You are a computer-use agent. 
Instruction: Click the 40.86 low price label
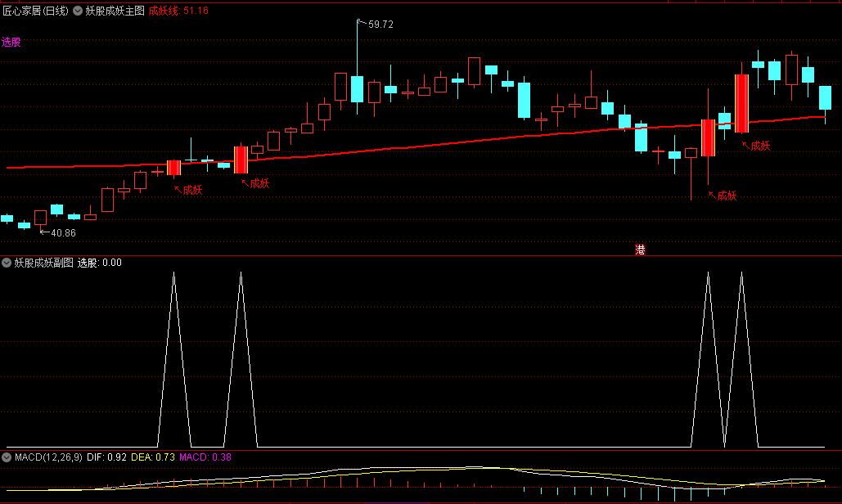click(63, 233)
